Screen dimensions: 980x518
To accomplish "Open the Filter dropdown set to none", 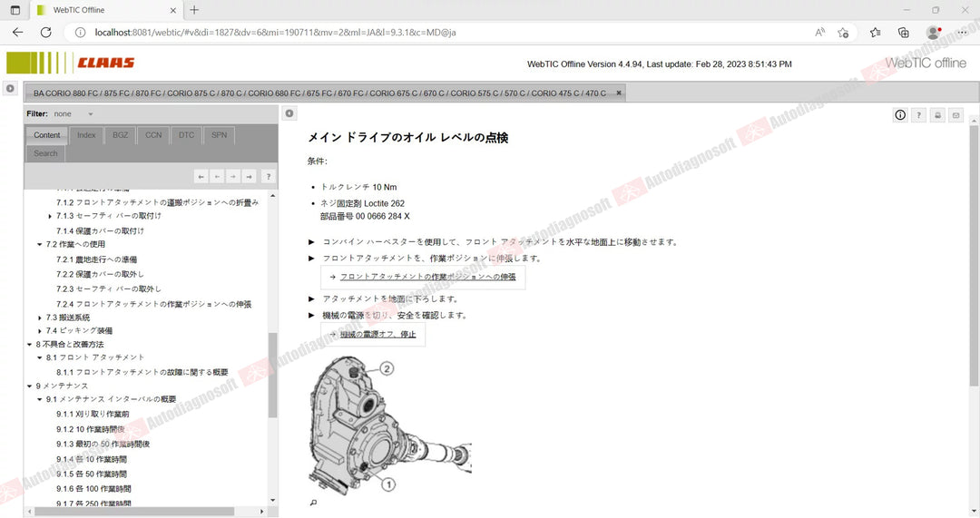I will click(73, 113).
